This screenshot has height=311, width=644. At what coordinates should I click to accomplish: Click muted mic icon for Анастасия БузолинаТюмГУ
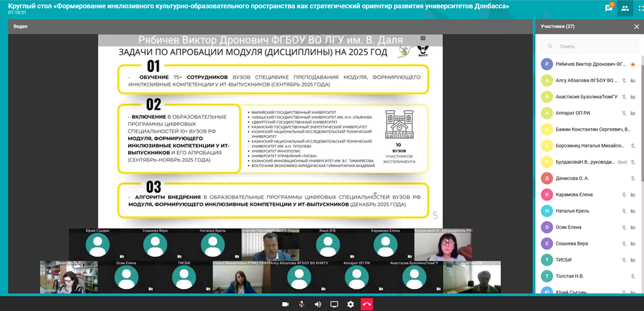(x=624, y=97)
